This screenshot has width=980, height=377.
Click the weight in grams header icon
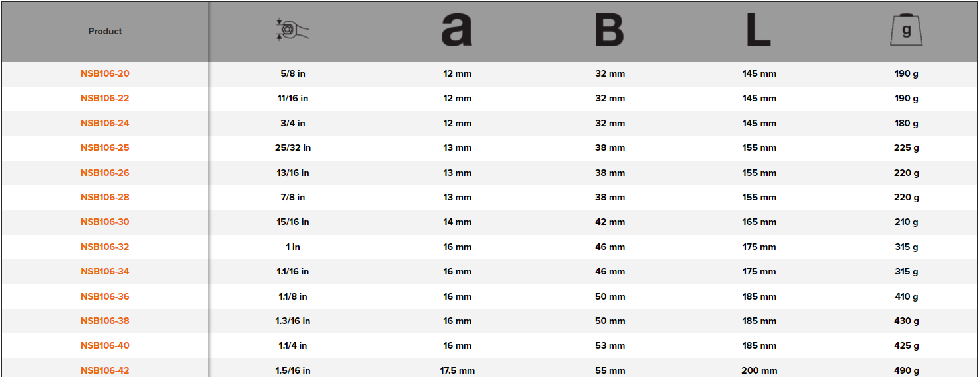(x=906, y=31)
